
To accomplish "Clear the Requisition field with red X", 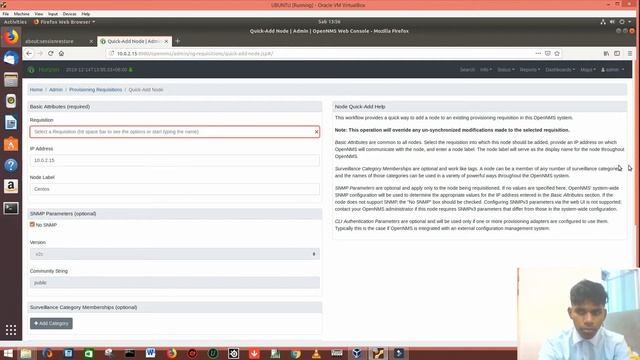I will 316,132.
